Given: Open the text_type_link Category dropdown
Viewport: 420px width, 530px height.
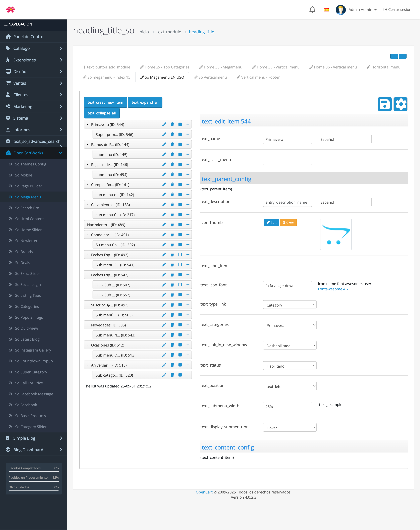Looking at the screenshot, I should click(x=289, y=305).
